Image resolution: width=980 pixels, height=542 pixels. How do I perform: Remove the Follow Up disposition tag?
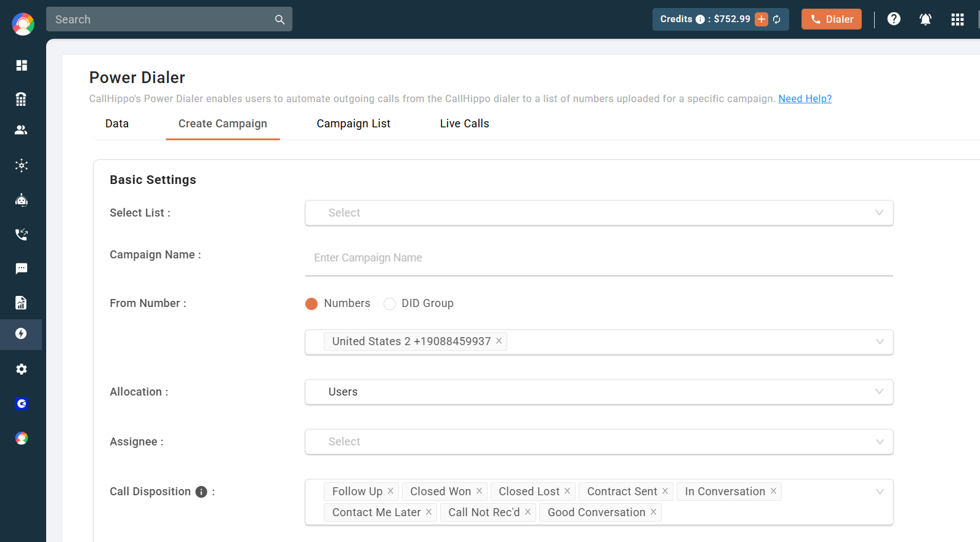(x=390, y=491)
